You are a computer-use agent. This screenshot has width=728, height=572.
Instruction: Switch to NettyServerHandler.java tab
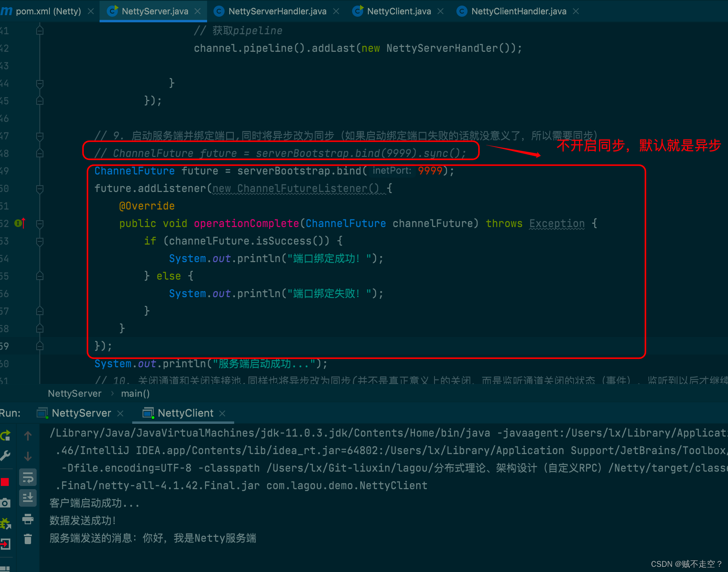point(277,11)
